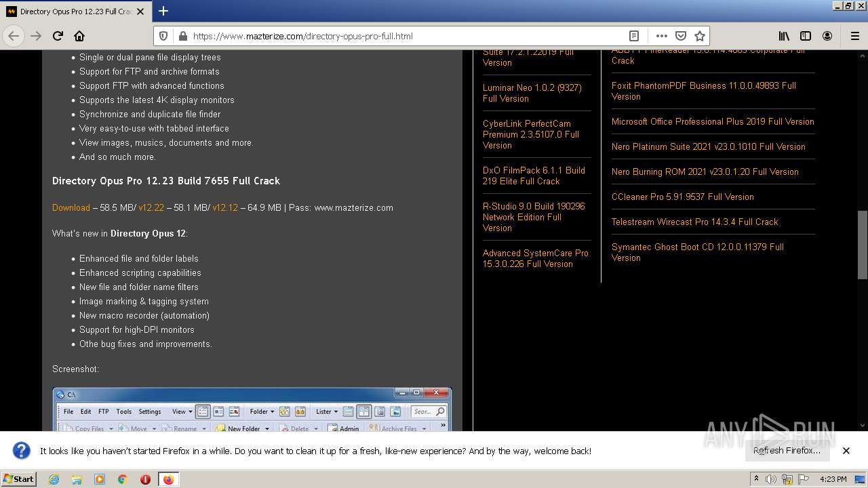Open the v12.22 download link
This screenshot has height=488, width=868.
click(x=151, y=208)
